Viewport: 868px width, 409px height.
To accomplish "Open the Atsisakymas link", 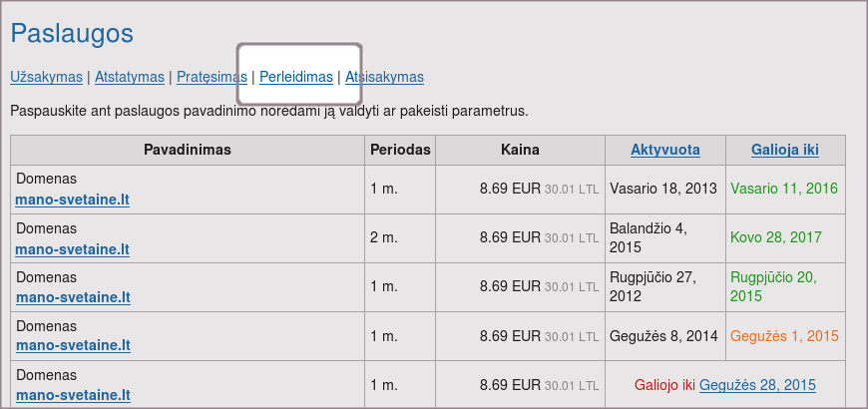I will pyautogui.click(x=384, y=77).
